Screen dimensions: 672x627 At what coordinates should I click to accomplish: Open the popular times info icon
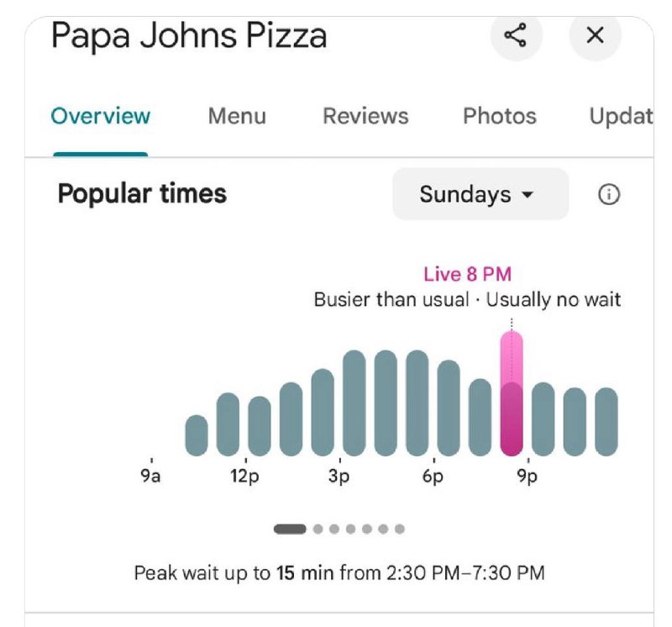609,195
